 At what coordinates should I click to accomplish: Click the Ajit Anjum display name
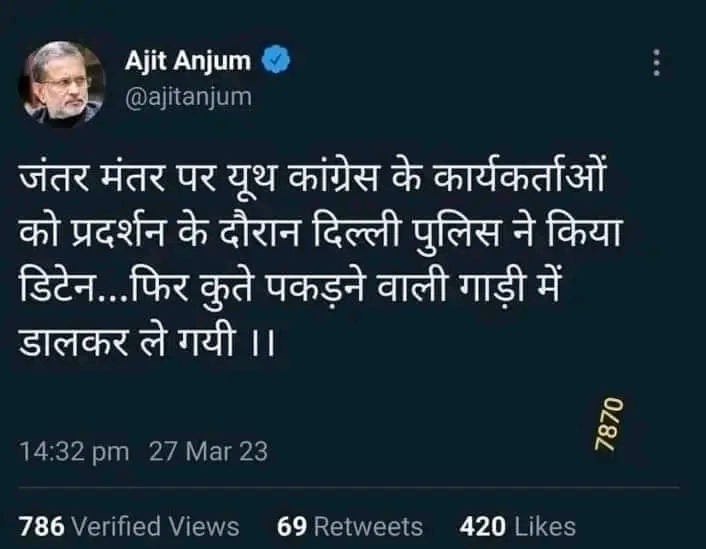pyautogui.click(x=188, y=60)
